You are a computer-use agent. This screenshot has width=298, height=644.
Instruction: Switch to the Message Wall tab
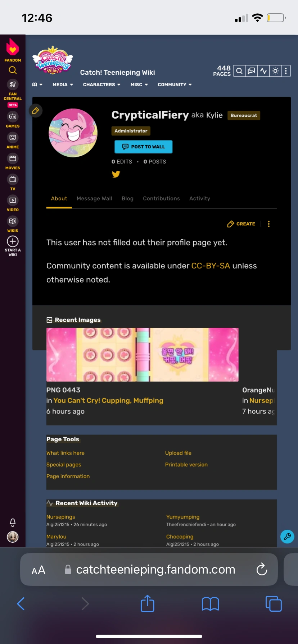click(94, 198)
